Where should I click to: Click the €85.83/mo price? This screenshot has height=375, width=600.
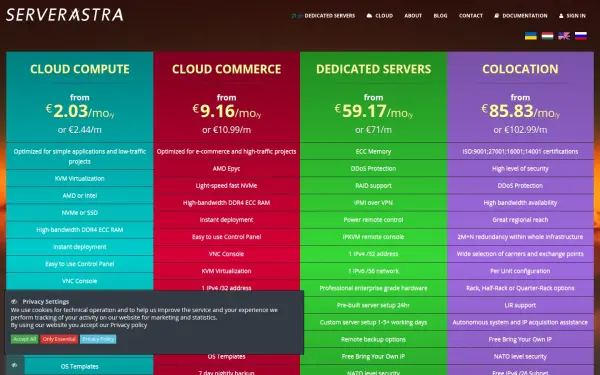pyautogui.click(x=520, y=111)
